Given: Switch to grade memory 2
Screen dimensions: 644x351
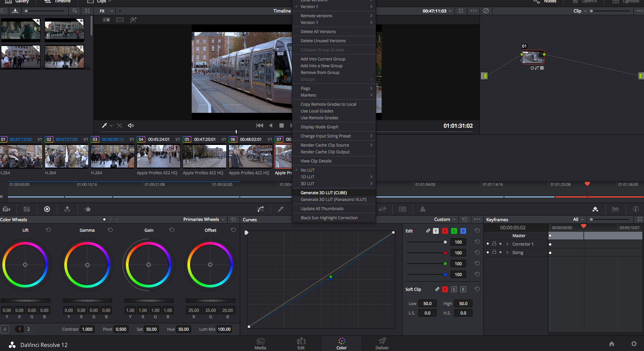Looking at the screenshot, I should click(x=29, y=329).
